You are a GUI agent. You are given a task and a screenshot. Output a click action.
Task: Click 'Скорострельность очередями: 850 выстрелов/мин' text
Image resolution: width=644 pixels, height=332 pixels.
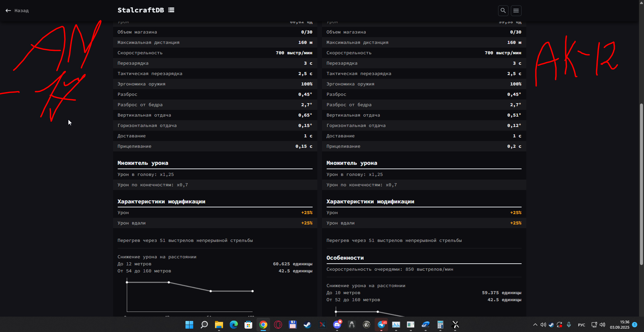click(x=390, y=269)
